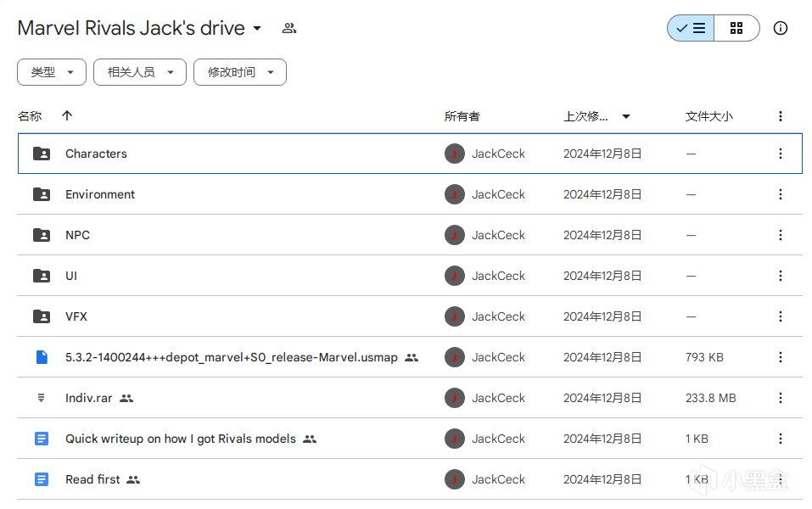Open the VFX folder name
The width and height of the screenshot is (812, 509).
pos(76,316)
